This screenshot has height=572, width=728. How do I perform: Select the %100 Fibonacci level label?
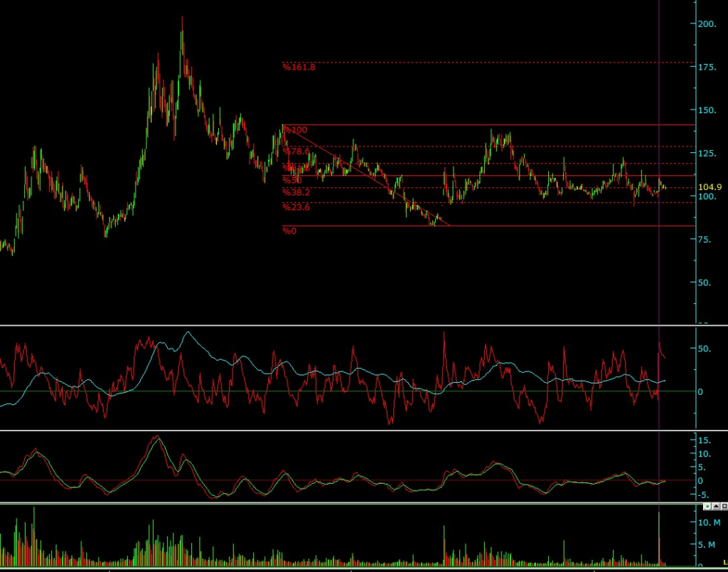coord(296,129)
